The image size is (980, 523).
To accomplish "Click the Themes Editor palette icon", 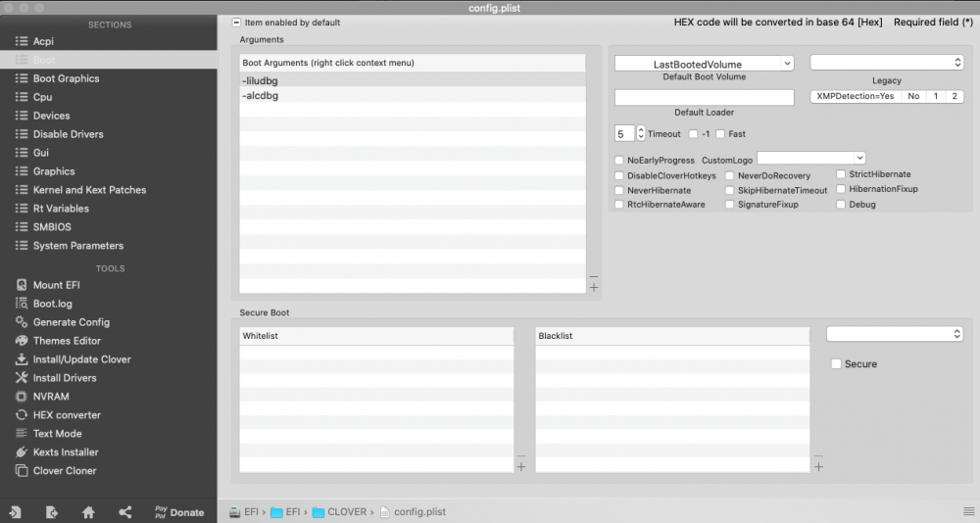I will pyautogui.click(x=22, y=341).
